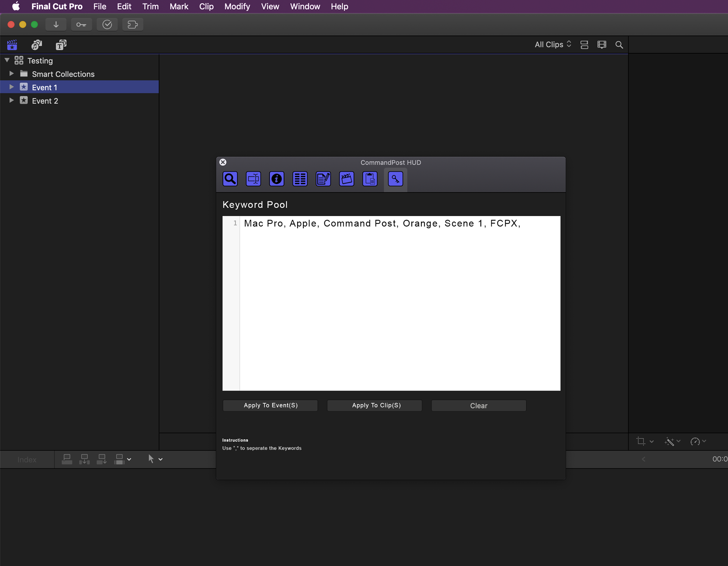Open the All Clips filter dropdown

[553, 44]
